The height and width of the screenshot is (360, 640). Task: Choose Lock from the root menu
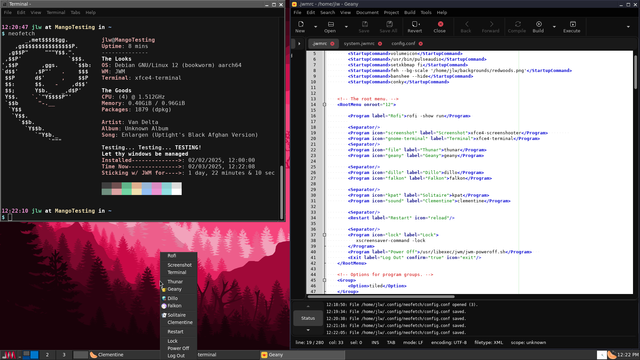pos(179,341)
